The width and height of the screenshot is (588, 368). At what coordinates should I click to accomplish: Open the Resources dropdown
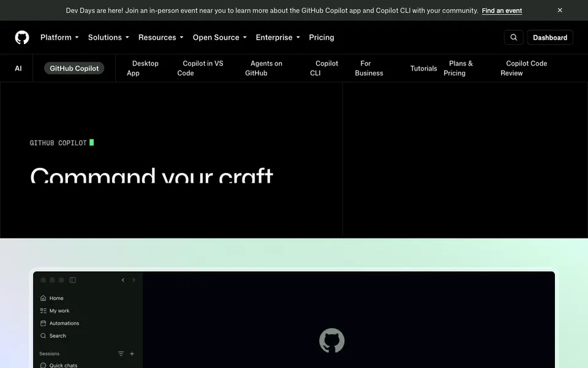pyautogui.click(x=160, y=37)
